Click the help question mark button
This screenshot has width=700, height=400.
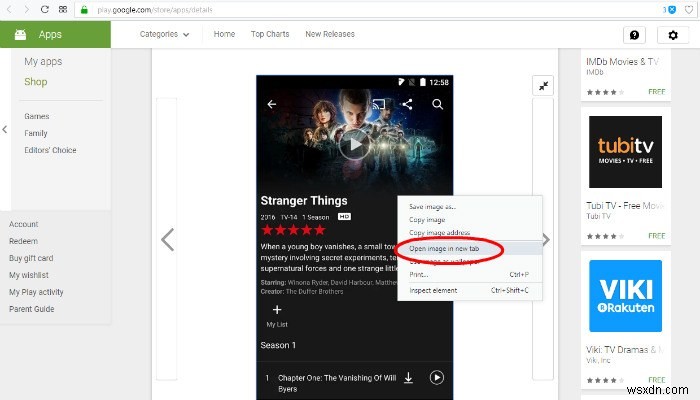[634, 35]
